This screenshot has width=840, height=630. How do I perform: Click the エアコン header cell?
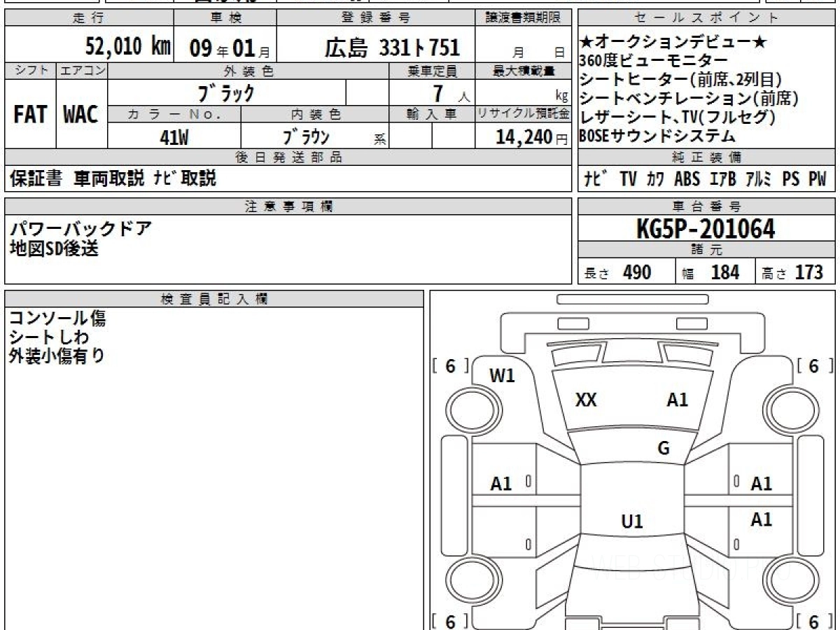[x=82, y=71]
